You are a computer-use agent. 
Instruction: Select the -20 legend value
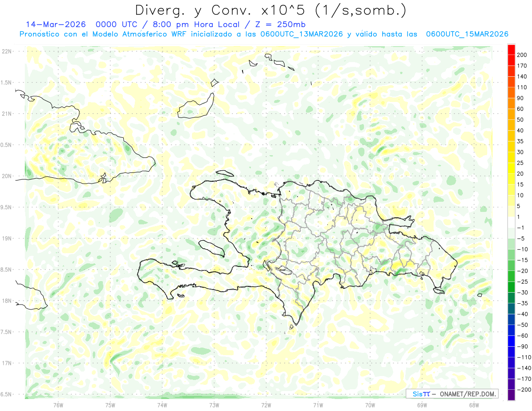523,271
